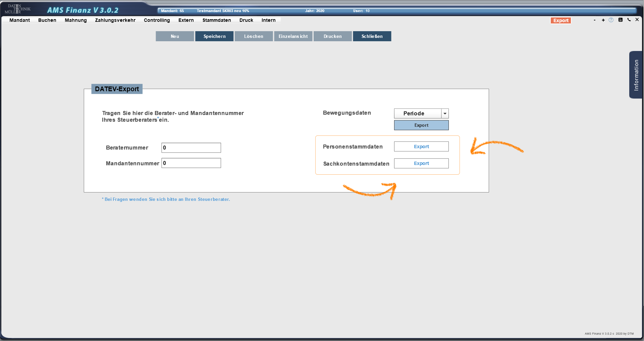Screen dimensions: 644x341
Task: Click the phone contact icon top right
Action: pyautogui.click(x=629, y=20)
